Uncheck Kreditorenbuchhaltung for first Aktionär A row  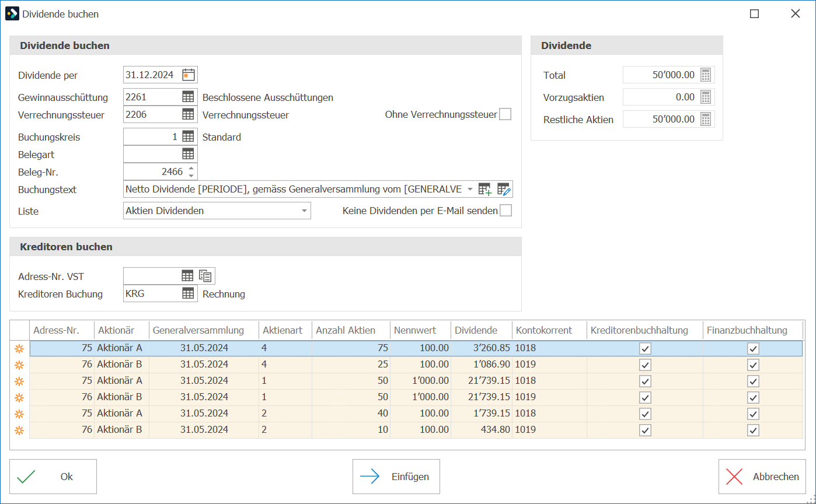[645, 348]
